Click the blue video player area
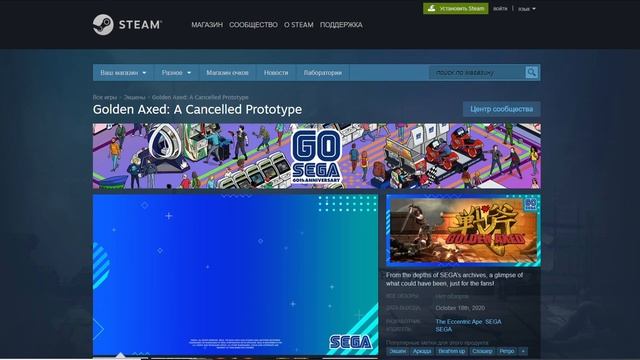 click(x=235, y=275)
